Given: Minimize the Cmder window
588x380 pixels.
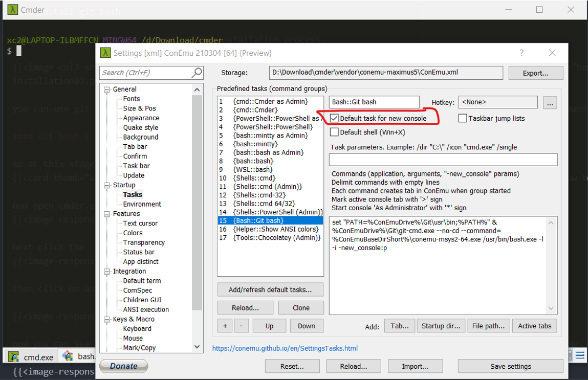Looking at the screenshot, I should pyautogui.click(x=509, y=10).
